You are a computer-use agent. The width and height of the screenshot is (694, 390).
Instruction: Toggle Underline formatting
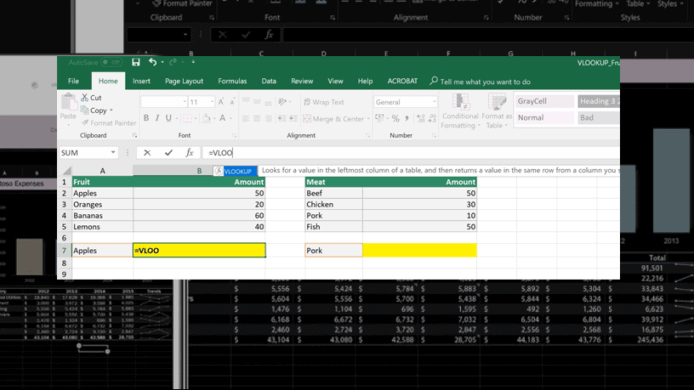[x=168, y=118]
